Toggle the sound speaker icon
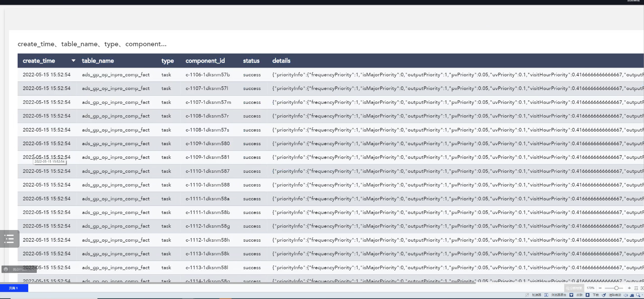The width and height of the screenshot is (644, 299). click(625, 295)
